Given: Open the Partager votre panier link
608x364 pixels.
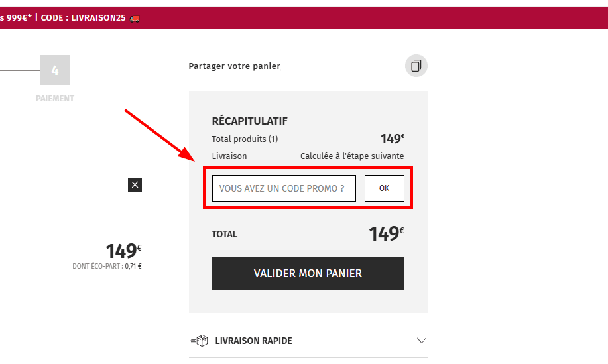Looking at the screenshot, I should 234,66.
